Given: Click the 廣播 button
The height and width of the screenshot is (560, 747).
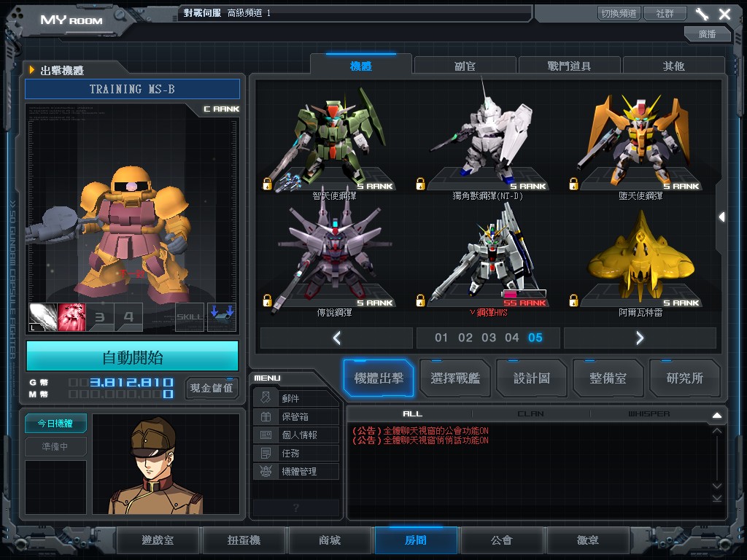Looking at the screenshot, I should coord(707,34).
